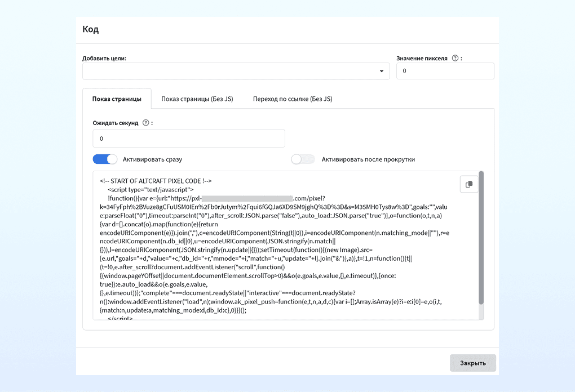This screenshot has height=392, width=575.
Task: Focus the Значение пикселя input field
Action: [x=445, y=71]
